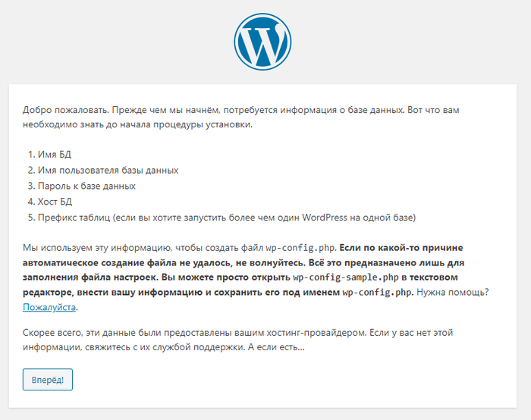
Task: Click wp-config.php after 'создать файл'
Action: click(300, 248)
